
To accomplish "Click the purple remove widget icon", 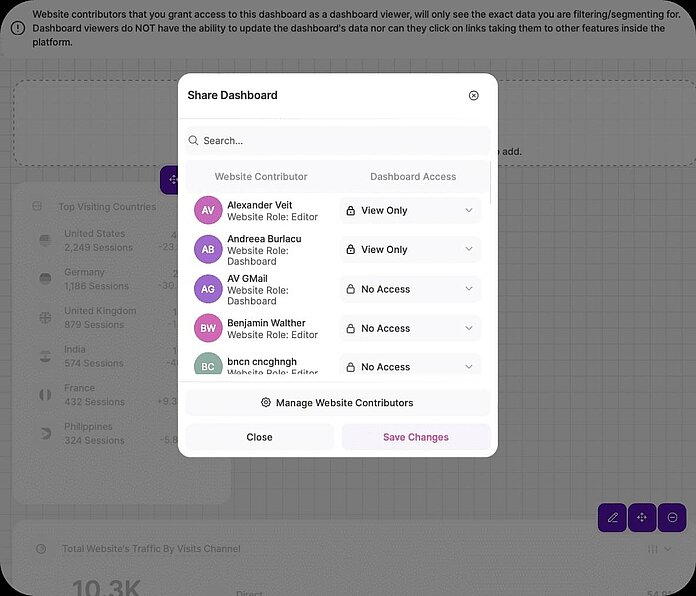I will [x=672, y=518].
